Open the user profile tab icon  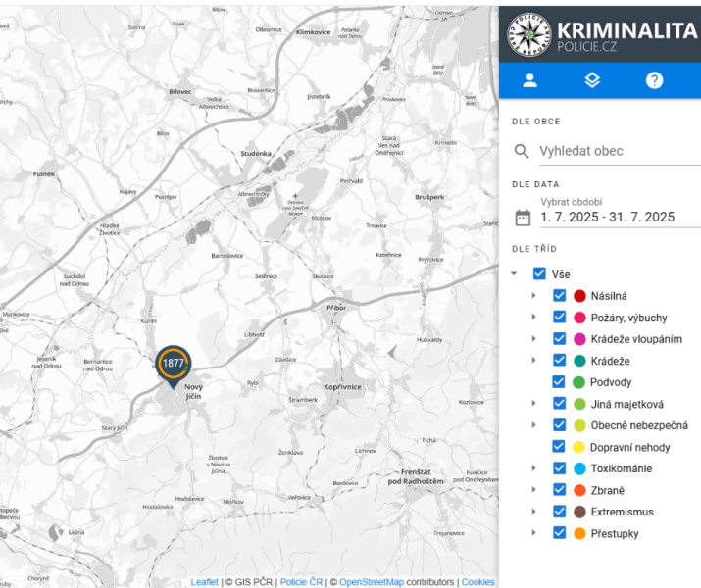coord(529,80)
